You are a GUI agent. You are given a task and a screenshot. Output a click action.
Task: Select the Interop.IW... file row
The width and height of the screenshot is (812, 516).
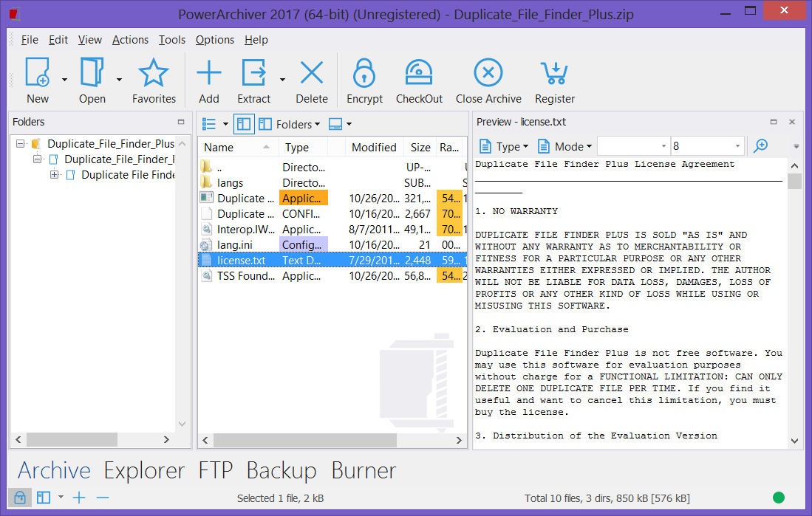332,230
